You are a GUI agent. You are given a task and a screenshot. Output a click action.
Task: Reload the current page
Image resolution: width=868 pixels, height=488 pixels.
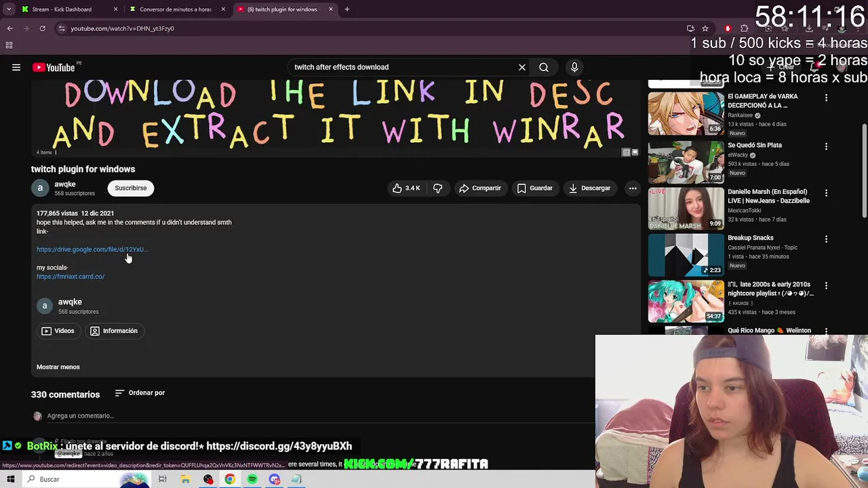tap(42, 28)
